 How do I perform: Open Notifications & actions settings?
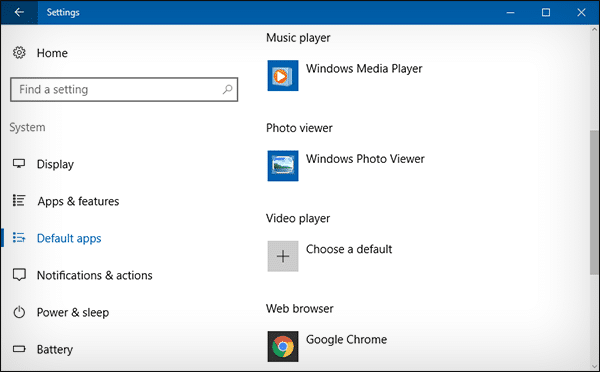click(x=95, y=276)
